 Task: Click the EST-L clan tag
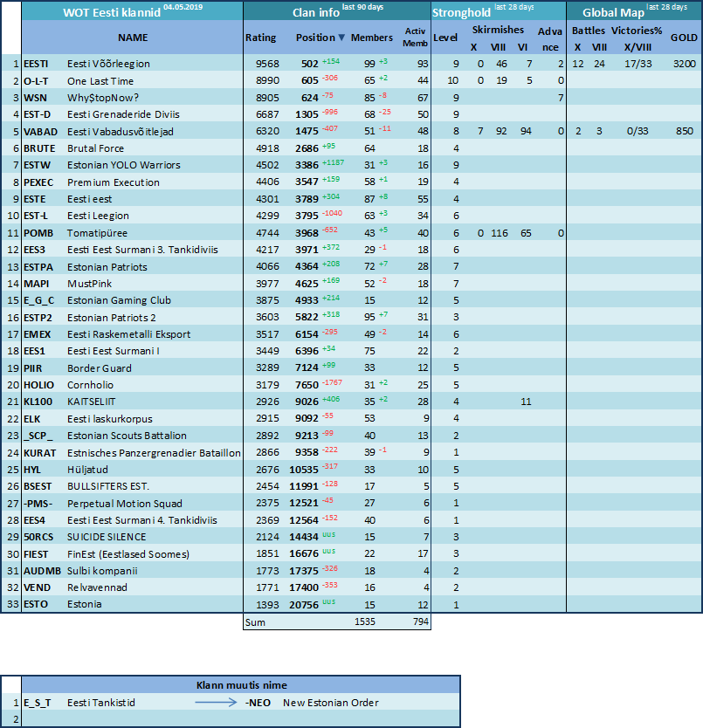[36, 216]
